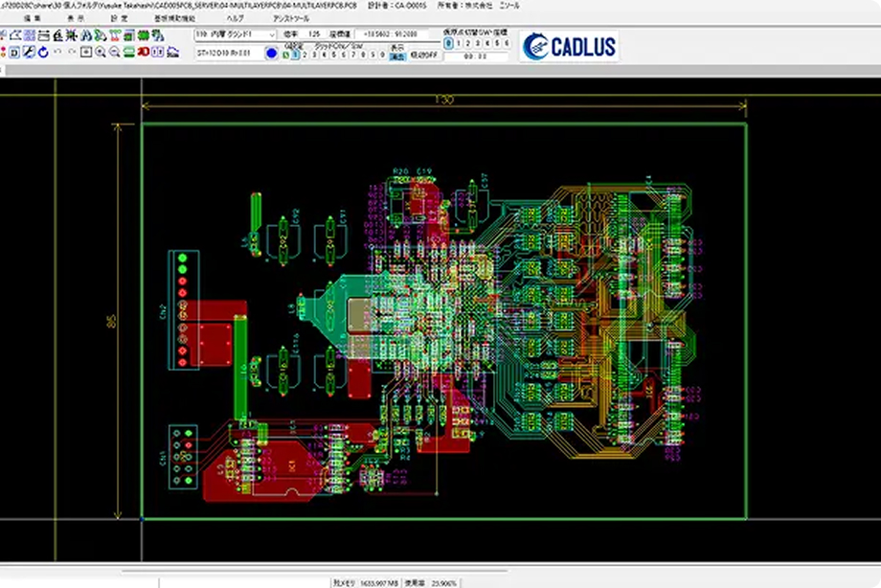Open the 3D view tool
This screenshot has width=881, height=588.
144,54
